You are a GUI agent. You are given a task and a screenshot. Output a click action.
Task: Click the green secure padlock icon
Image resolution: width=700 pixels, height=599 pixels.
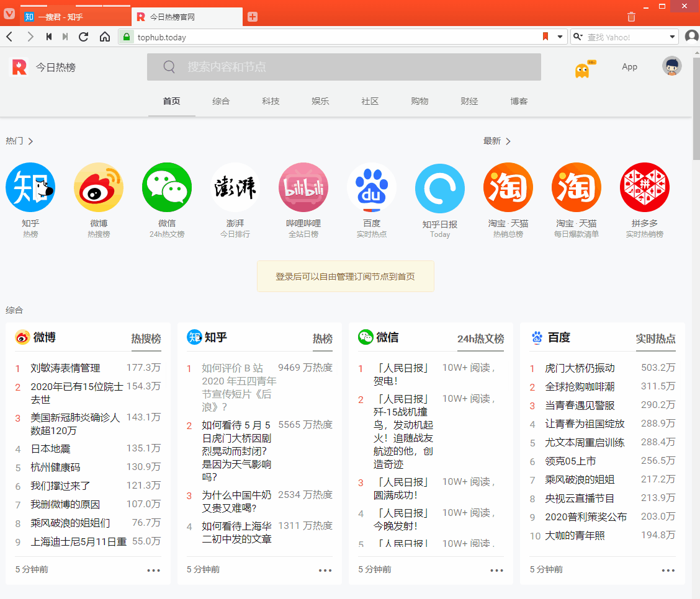pos(127,37)
